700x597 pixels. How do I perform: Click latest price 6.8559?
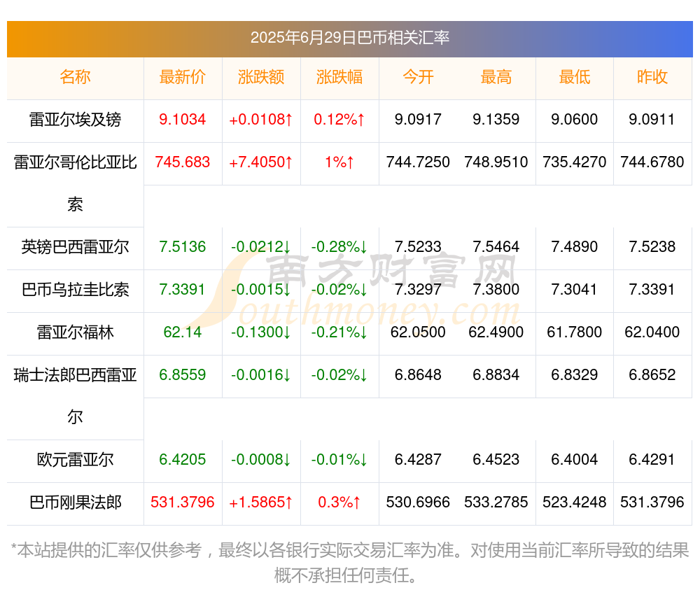tap(183, 375)
